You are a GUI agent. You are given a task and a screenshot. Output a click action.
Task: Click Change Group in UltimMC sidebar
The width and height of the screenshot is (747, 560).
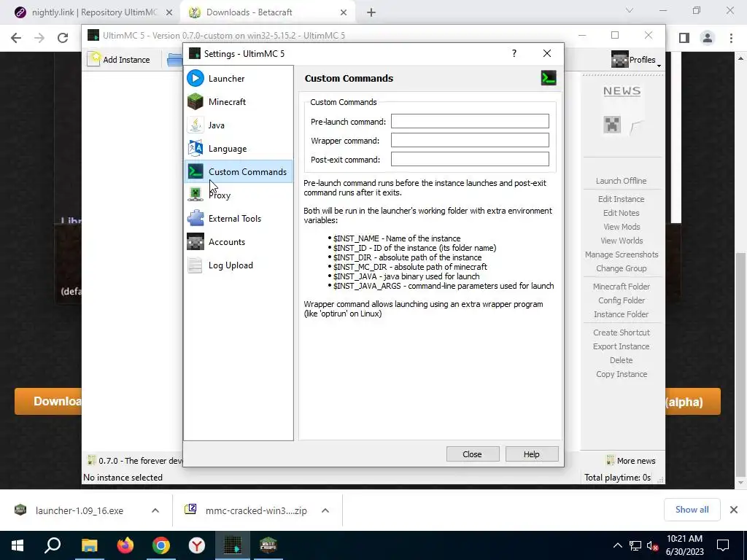(x=622, y=268)
